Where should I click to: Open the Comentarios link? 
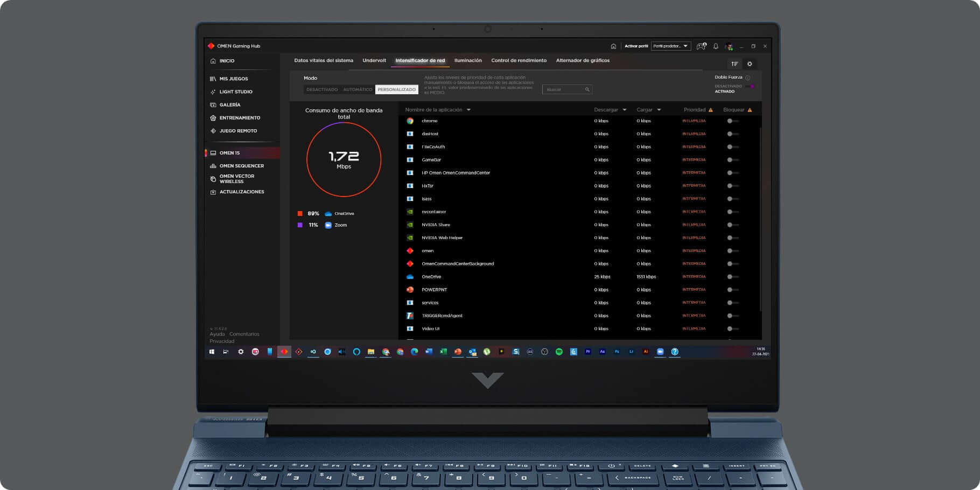[x=244, y=334]
